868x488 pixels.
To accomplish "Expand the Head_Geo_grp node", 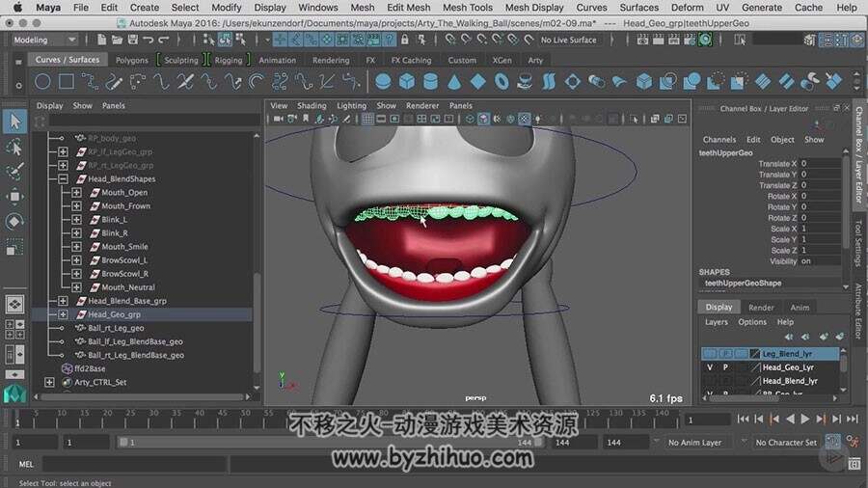I will click(63, 314).
